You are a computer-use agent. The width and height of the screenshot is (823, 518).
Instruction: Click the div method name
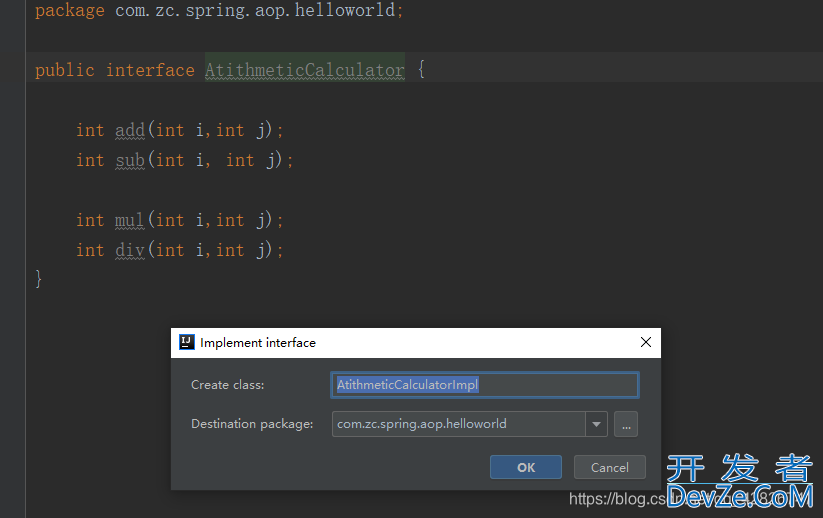(x=130, y=250)
